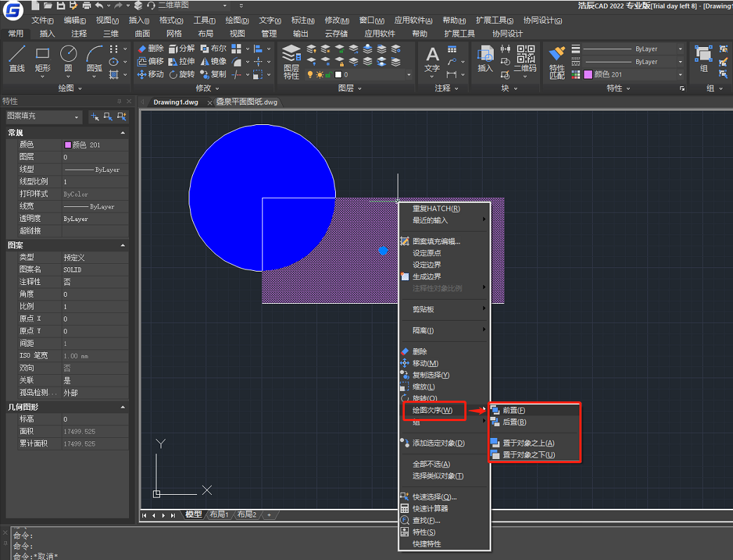Image resolution: width=733 pixels, height=560 pixels.
Task: Click the quick select icon in the Properties panel
Action: click(x=121, y=116)
